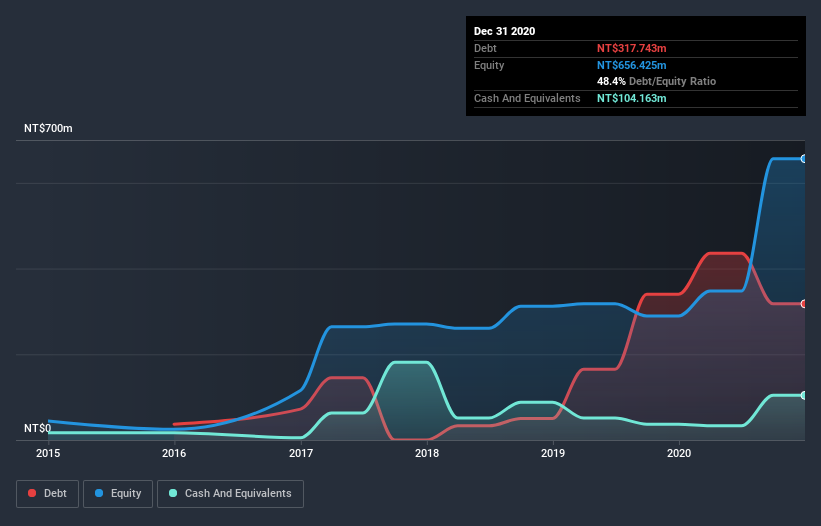The width and height of the screenshot is (821, 526).
Task: Click the 2020 x-axis label
Action: 679,453
